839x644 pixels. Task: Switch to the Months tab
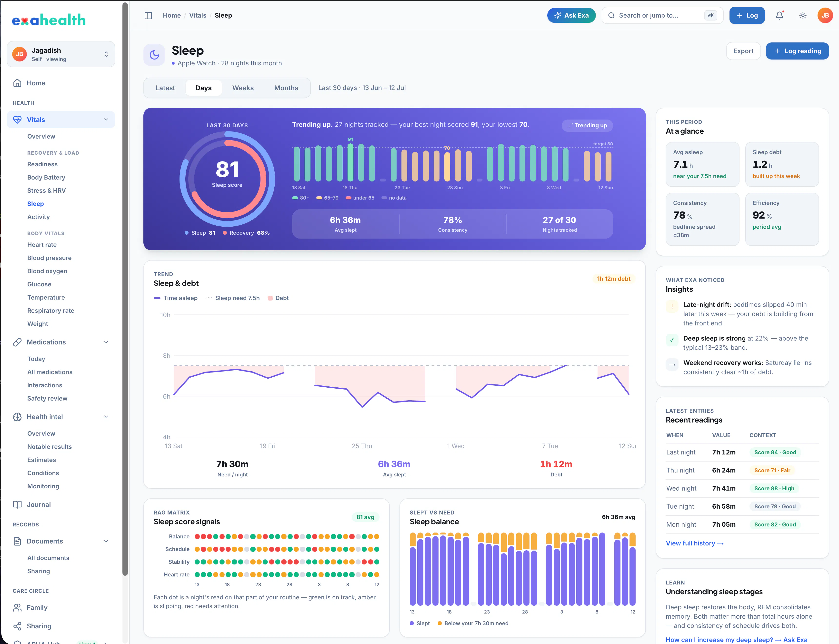click(x=286, y=88)
